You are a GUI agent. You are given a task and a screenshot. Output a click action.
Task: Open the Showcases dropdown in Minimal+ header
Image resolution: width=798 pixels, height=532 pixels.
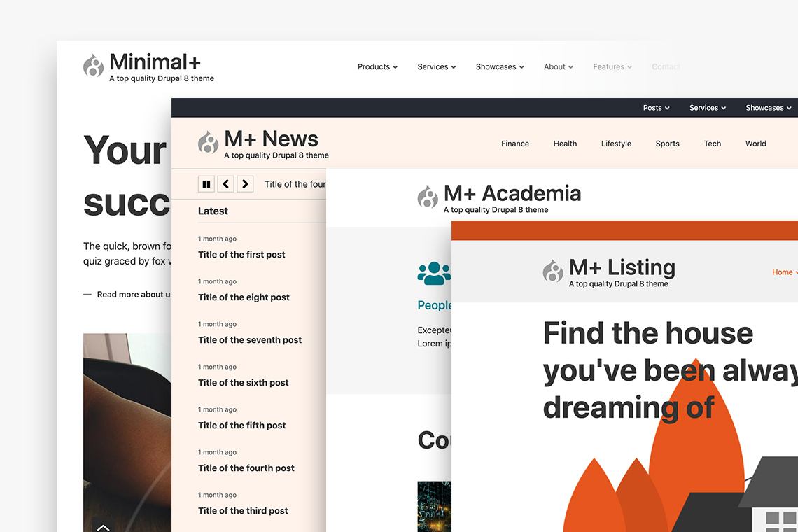[500, 67]
